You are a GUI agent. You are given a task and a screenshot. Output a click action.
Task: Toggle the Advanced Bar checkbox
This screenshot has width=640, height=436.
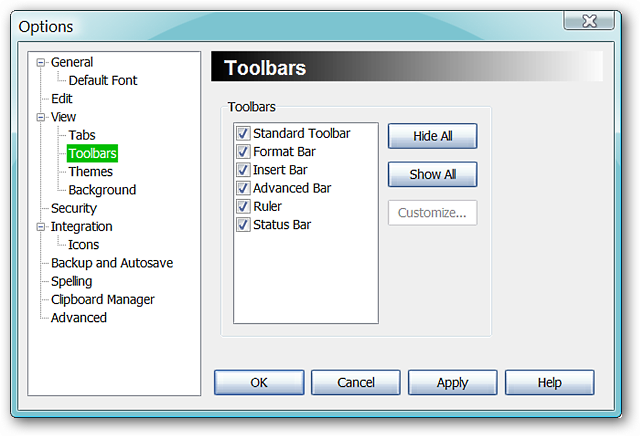[x=243, y=188]
